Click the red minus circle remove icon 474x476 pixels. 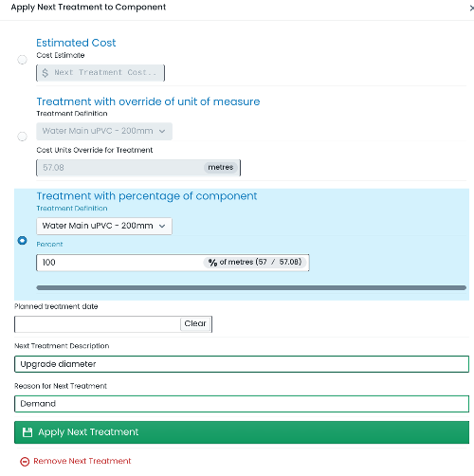tap(25, 462)
